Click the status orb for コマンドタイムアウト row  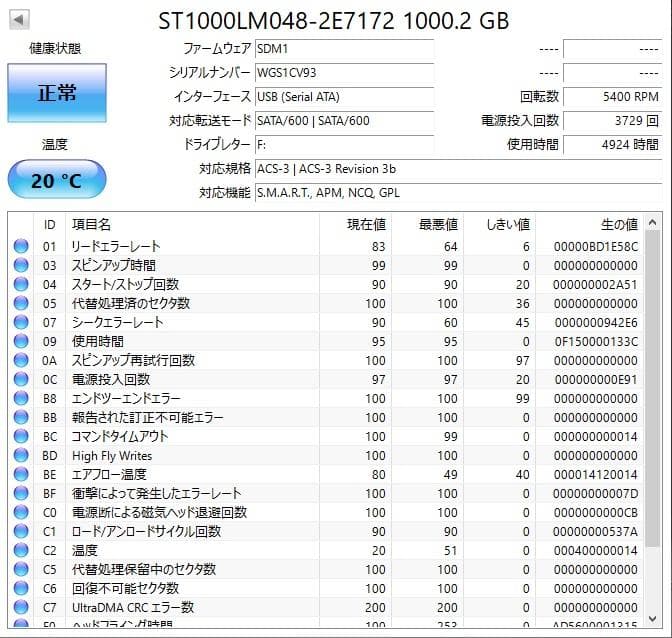(21, 436)
